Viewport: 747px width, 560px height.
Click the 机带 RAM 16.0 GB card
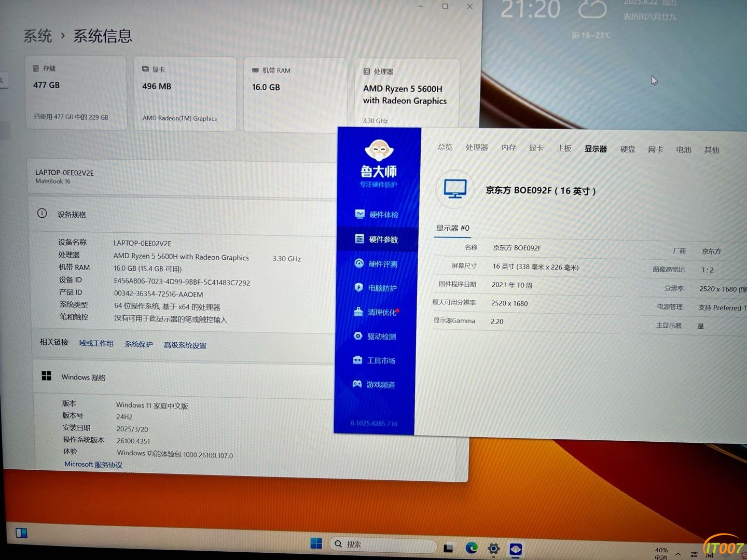point(295,95)
